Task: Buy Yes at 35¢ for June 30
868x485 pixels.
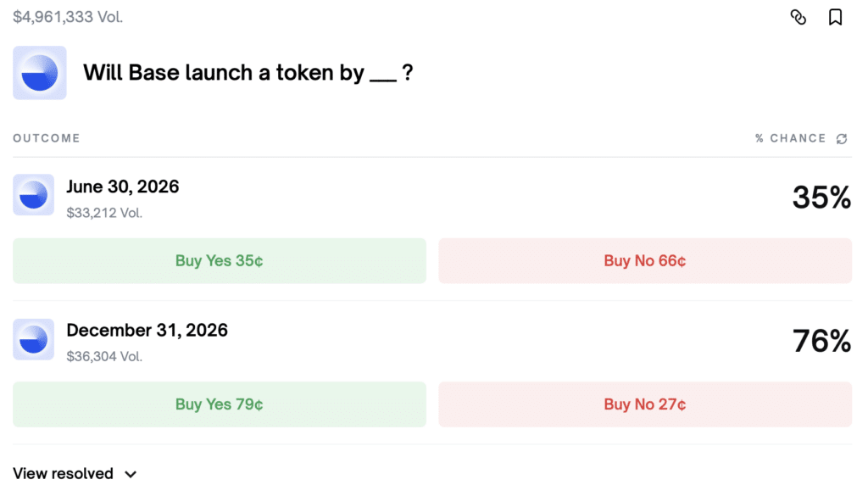Action: [x=220, y=261]
